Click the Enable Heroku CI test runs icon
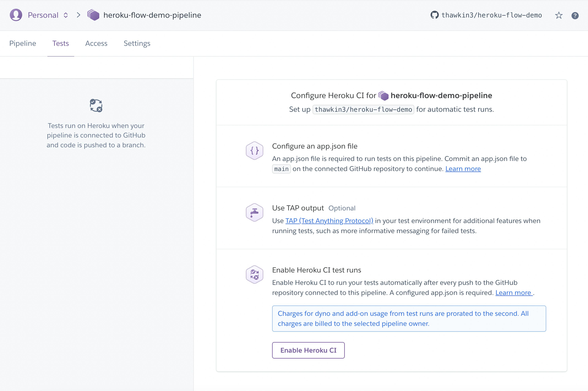This screenshot has width=588, height=391. point(254,274)
